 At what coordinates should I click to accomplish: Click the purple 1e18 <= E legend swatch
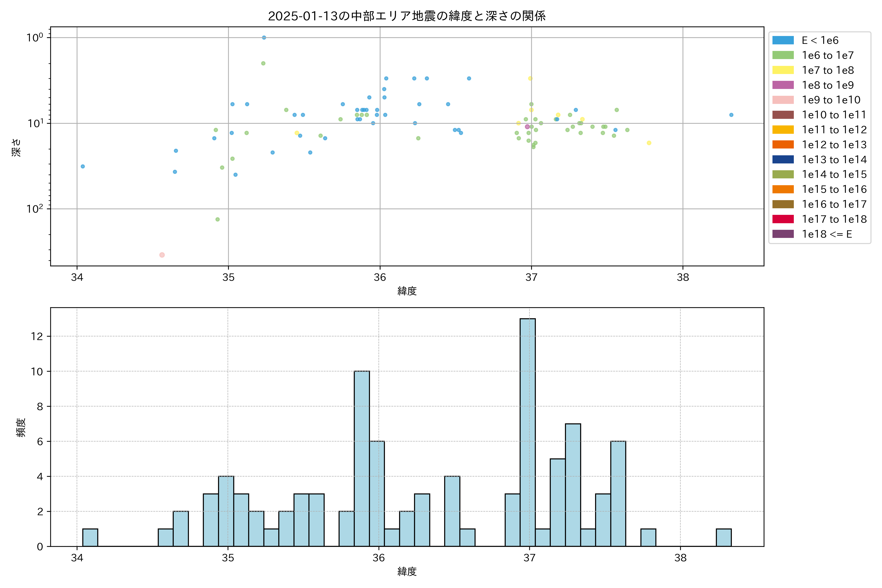(x=783, y=234)
